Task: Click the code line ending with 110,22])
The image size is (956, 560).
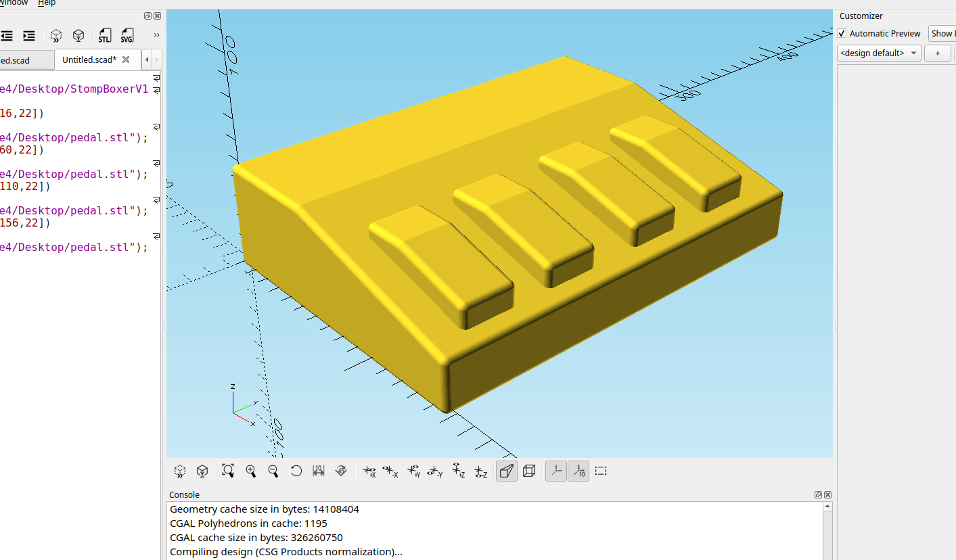Action: pyautogui.click(x=25, y=186)
